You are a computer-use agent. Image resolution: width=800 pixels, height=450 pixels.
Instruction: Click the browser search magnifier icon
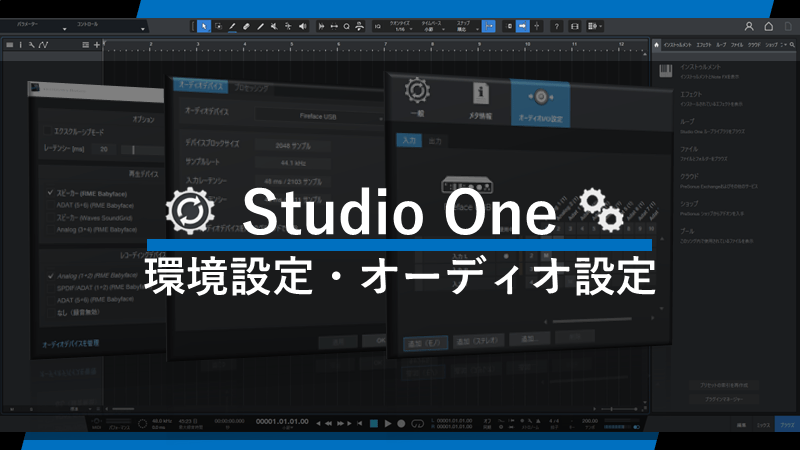792,45
